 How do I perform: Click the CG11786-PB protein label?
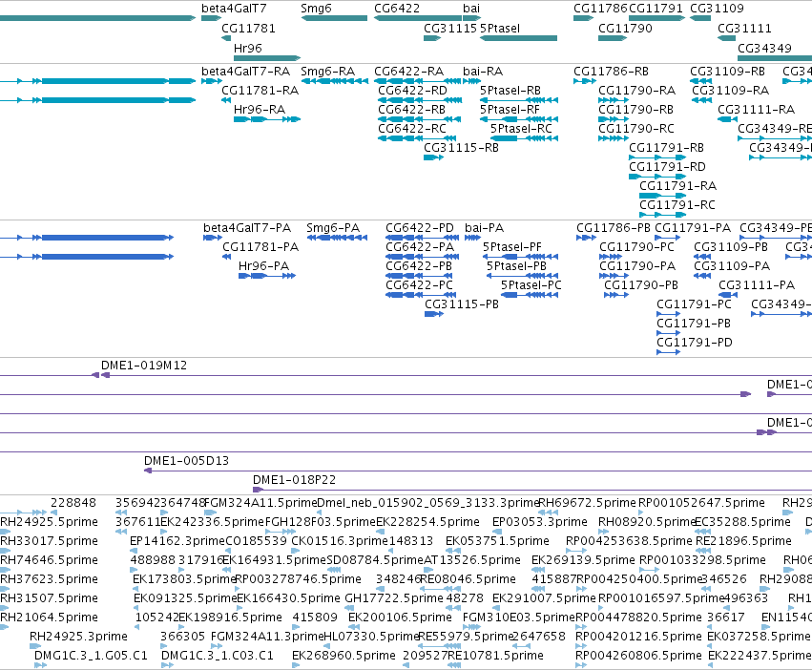click(x=614, y=227)
